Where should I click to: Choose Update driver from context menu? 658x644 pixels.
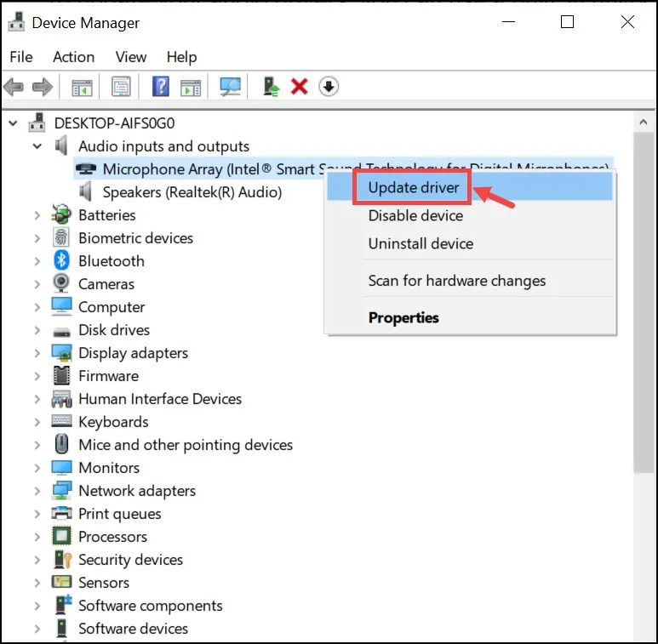(470, 187)
